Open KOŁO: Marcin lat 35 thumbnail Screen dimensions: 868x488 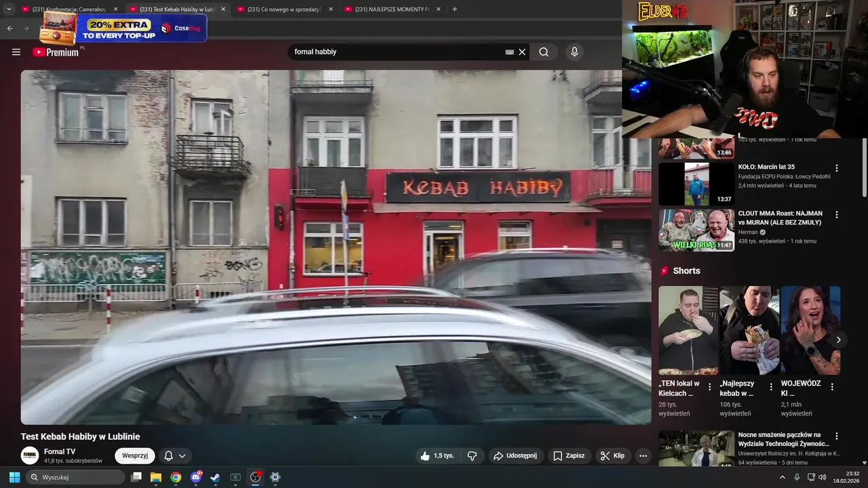point(696,184)
